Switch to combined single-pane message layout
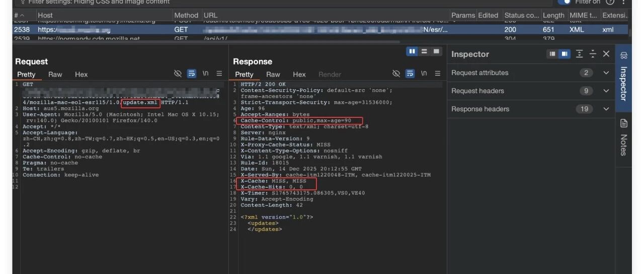Viewport: 644px width, 274px height. (436, 51)
